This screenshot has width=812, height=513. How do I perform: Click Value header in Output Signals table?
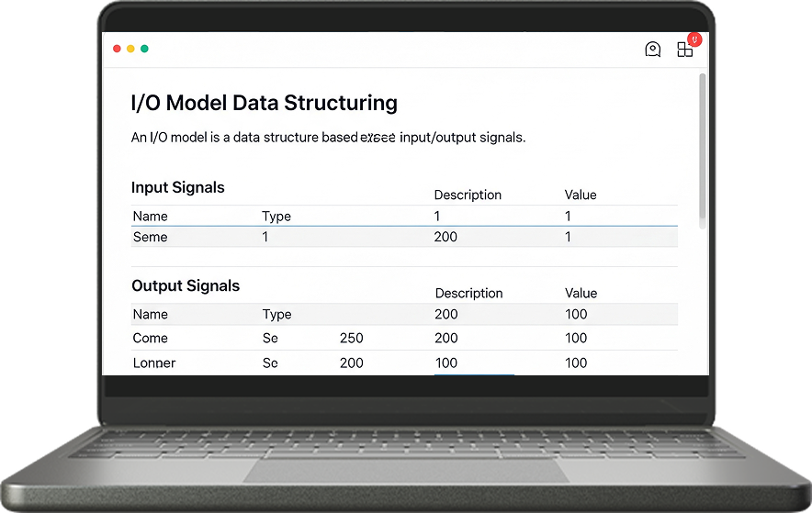(x=581, y=293)
